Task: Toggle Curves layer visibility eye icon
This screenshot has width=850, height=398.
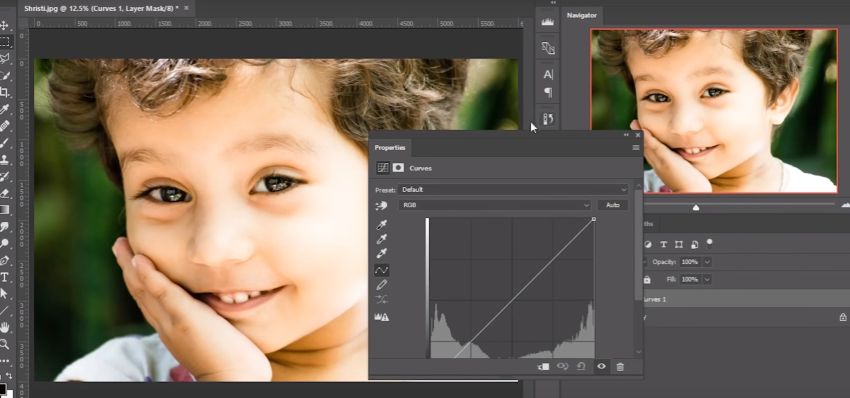Action: [x=601, y=367]
